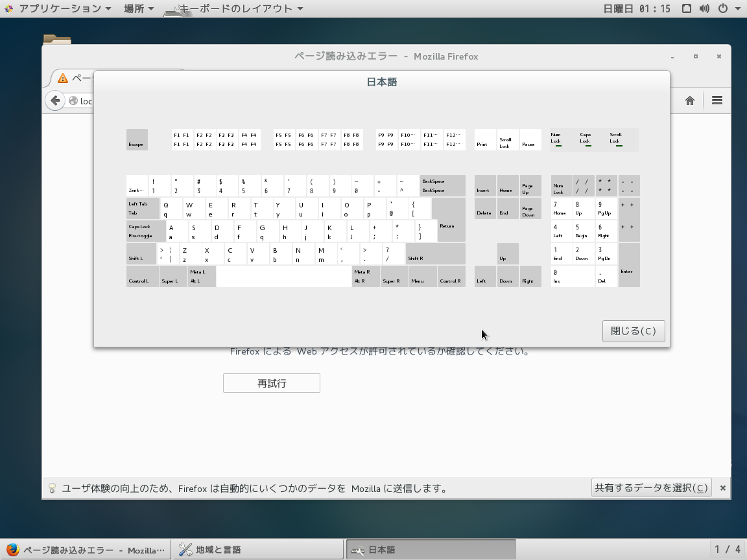Click the Zenkaku key left of 1
The image size is (747, 560).
click(x=137, y=186)
